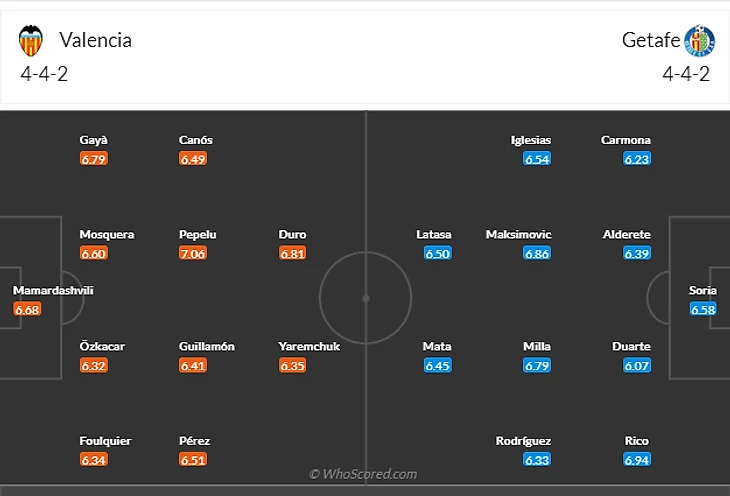The height and width of the screenshot is (496, 730).
Task: Click Carmona's 6.23 rating badge
Action: (x=637, y=159)
